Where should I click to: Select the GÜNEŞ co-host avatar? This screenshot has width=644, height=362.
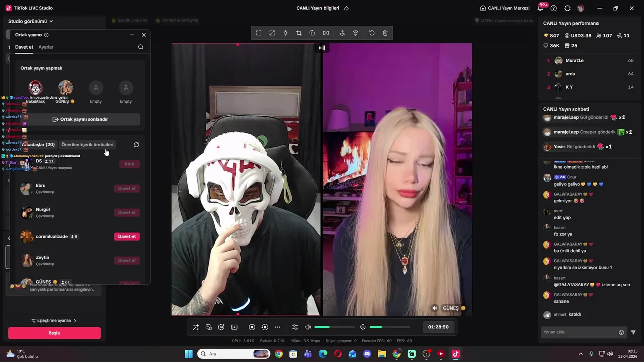[65, 88]
